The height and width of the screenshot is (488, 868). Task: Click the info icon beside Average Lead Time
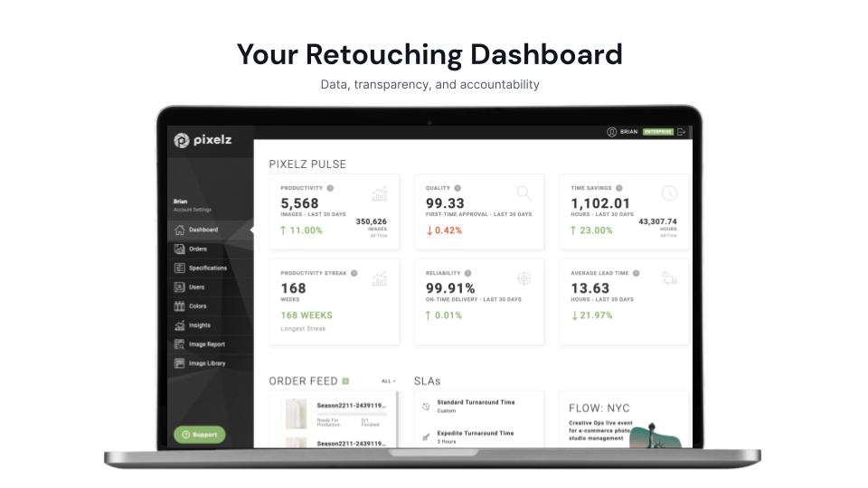point(636,273)
